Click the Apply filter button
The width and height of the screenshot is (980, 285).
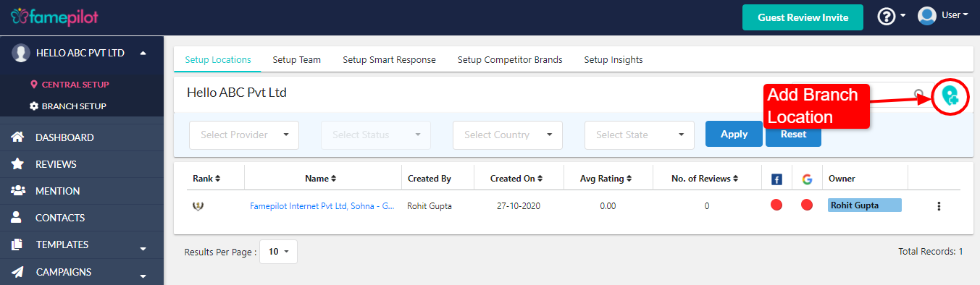734,134
